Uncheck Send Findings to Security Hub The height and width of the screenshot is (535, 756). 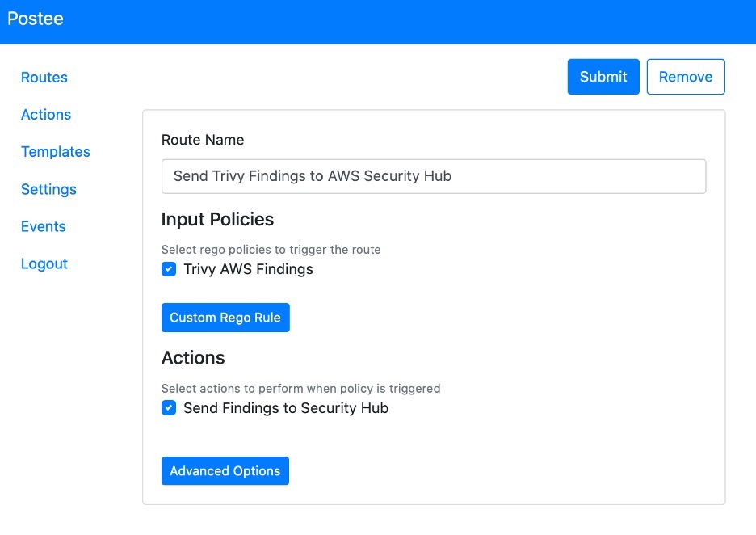click(169, 407)
